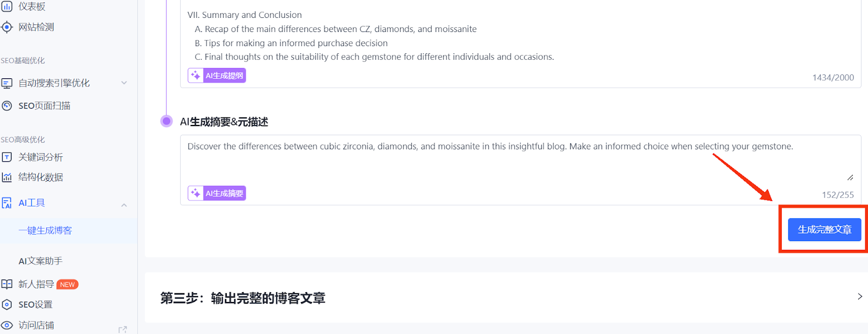Click the 新人指导 book icon

pyautogui.click(x=7, y=284)
